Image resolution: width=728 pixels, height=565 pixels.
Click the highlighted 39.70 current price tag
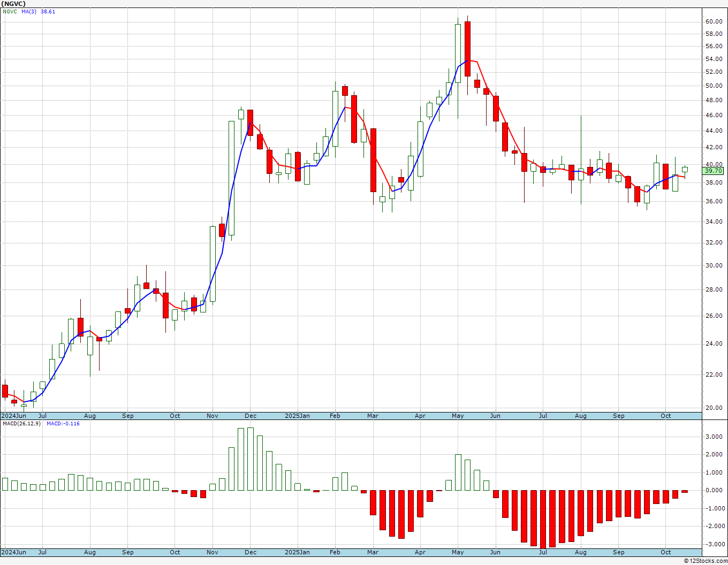pos(713,171)
